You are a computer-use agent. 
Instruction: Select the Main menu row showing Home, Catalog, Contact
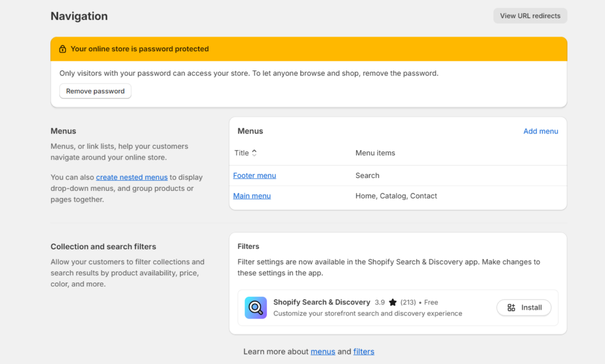[x=396, y=196]
